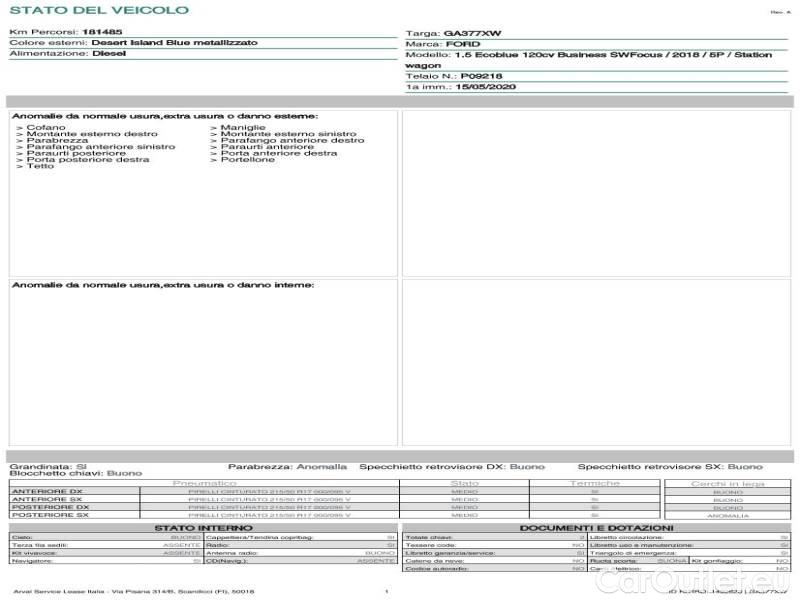
Task: Select the 'Antenna radio:' row label
Action: (232, 553)
